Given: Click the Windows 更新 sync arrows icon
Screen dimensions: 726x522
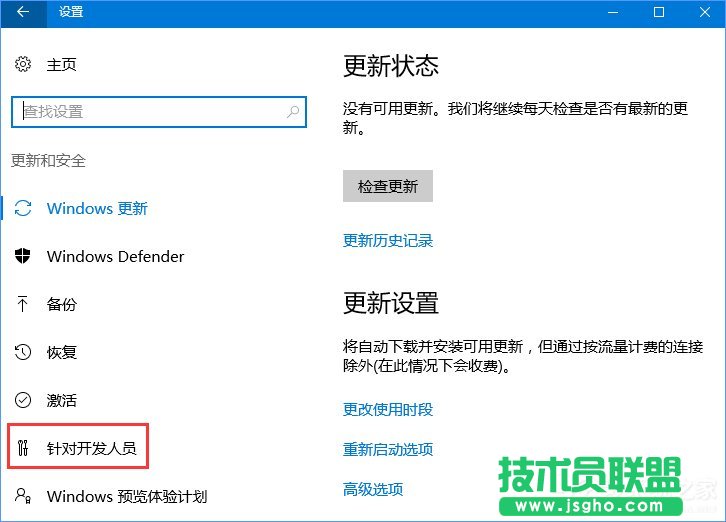Looking at the screenshot, I should [x=23, y=208].
